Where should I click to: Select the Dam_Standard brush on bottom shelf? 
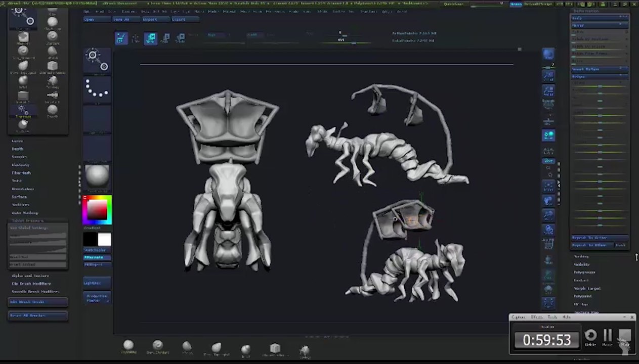click(157, 347)
